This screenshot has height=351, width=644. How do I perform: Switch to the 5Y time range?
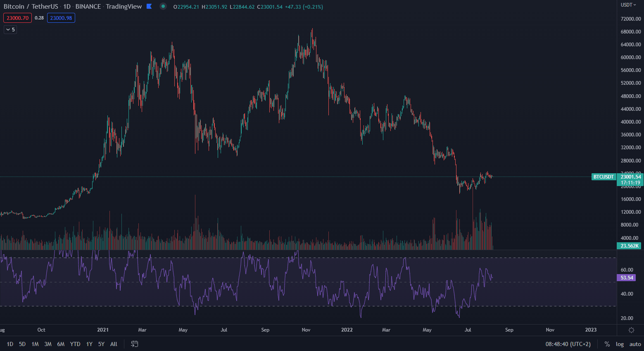(101, 344)
